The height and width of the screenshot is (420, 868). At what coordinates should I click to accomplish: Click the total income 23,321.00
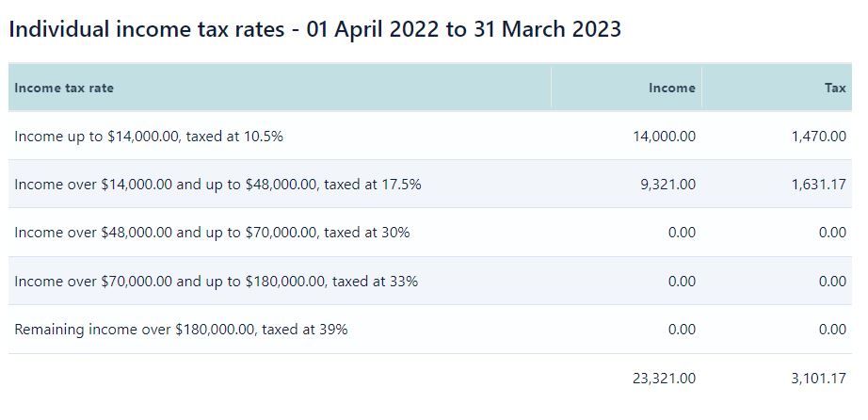point(665,379)
